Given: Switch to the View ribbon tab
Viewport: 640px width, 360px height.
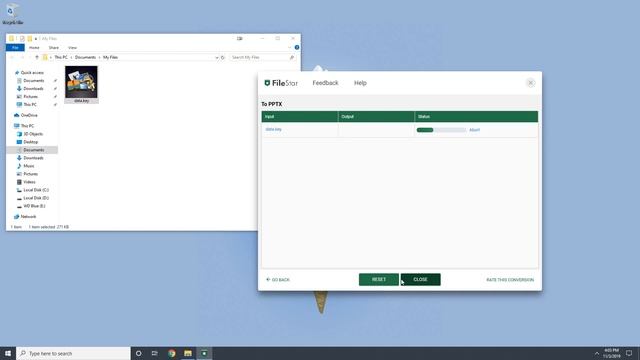Looking at the screenshot, I should click(x=72, y=48).
